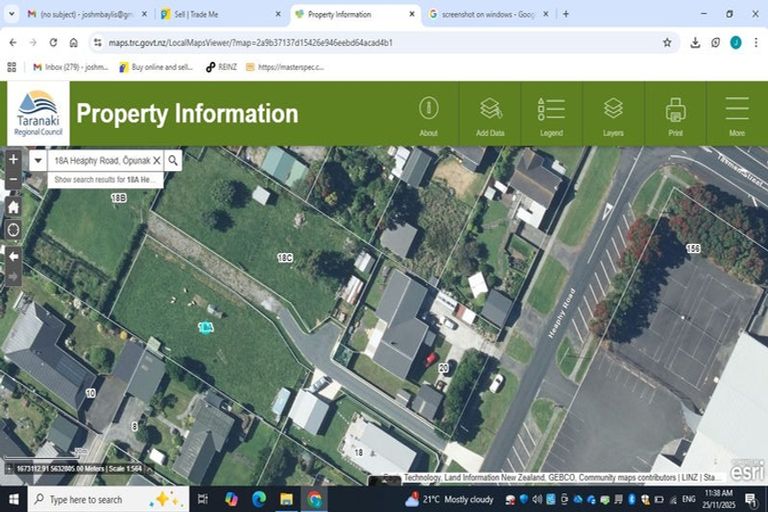Switch to the Gmail (no subject) tab
The image size is (768, 512).
point(88,14)
